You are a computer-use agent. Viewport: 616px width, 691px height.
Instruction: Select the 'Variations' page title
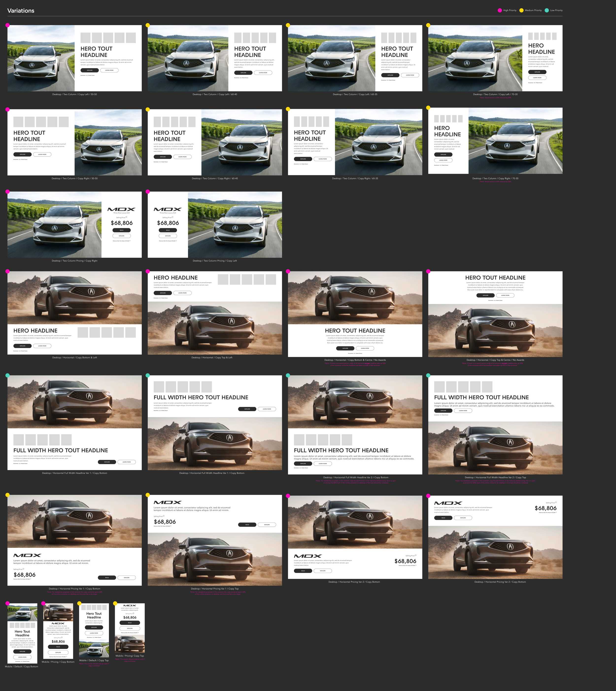click(21, 11)
